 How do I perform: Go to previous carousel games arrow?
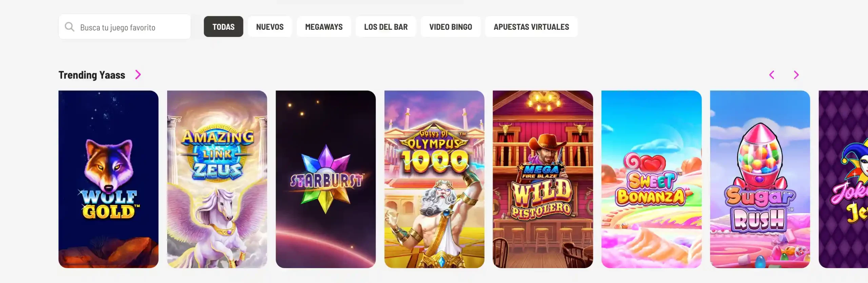click(x=772, y=75)
